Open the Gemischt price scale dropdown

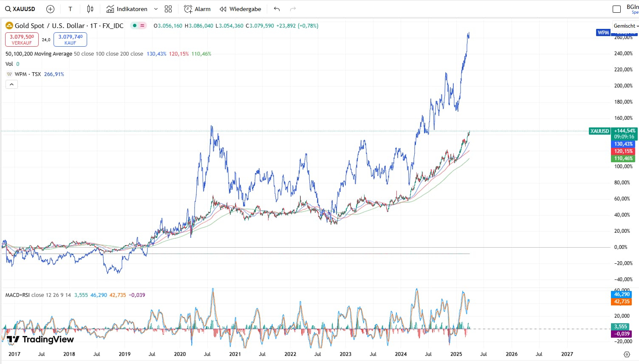coord(626,26)
